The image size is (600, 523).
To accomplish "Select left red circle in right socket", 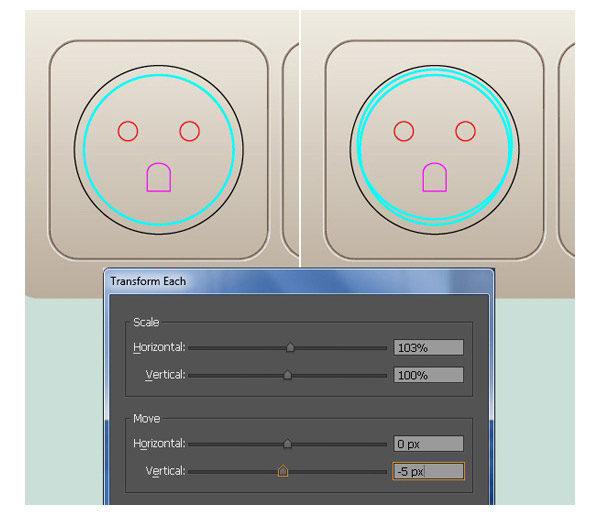I will 404,131.
